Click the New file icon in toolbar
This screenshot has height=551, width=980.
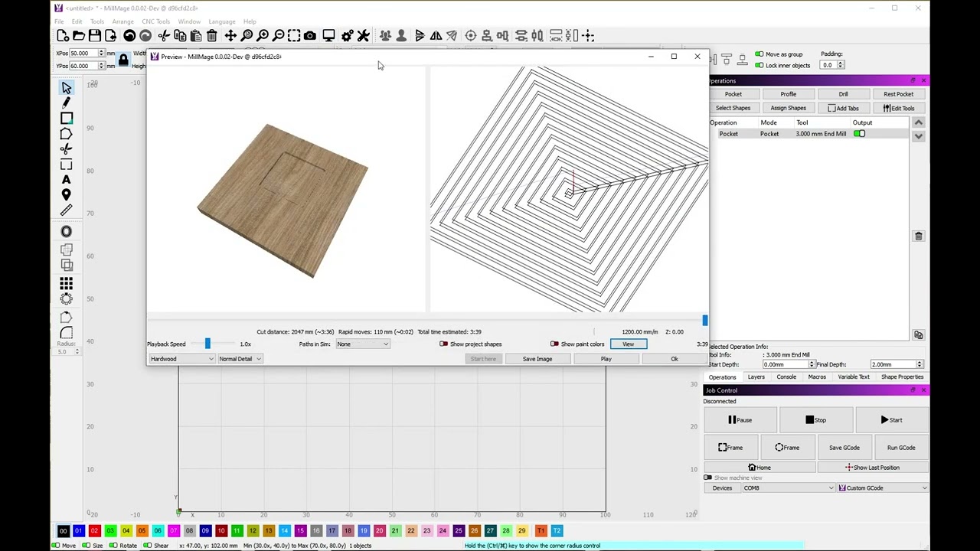click(x=63, y=36)
